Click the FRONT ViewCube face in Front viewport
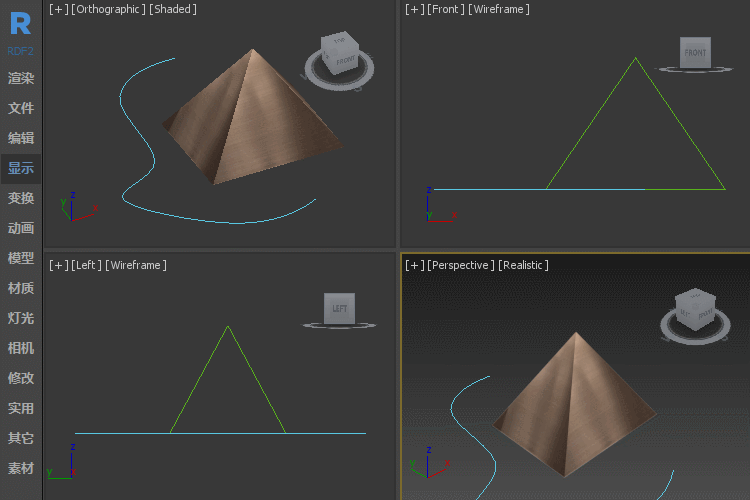 [x=695, y=53]
